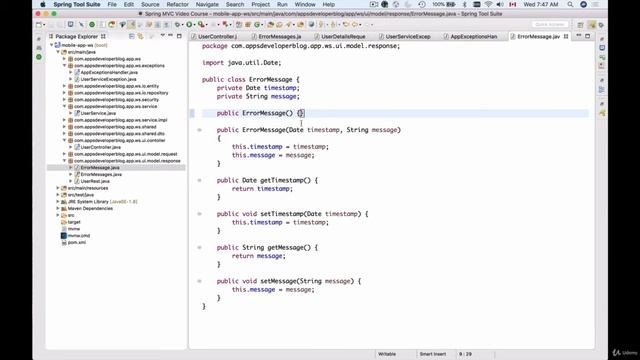Switch to the Java perspective icon
Image resolution: width=640 pixels, height=360 pixels.
click(x=592, y=25)
